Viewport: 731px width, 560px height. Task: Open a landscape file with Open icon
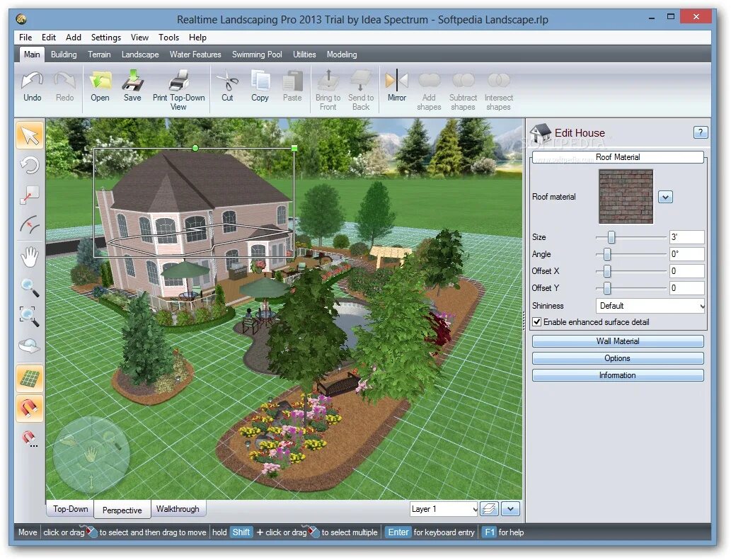pos(100,81)
